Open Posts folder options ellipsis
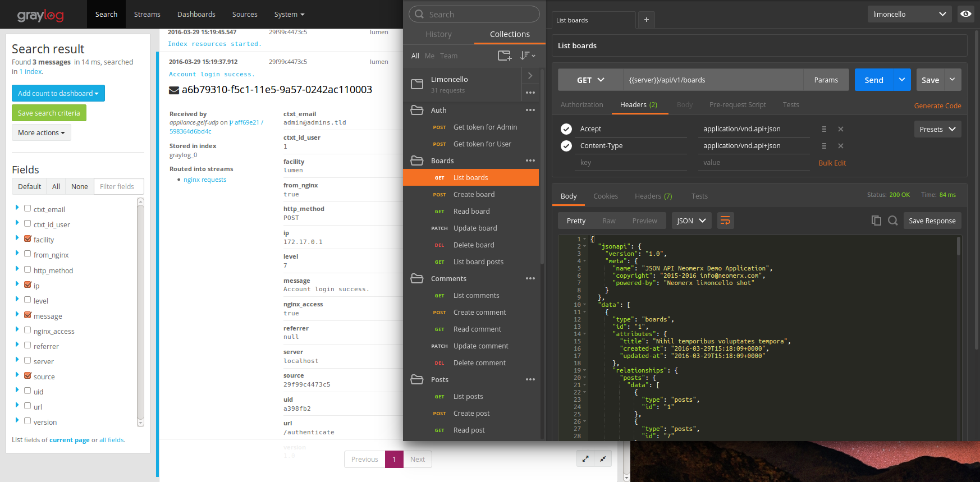 530,379
